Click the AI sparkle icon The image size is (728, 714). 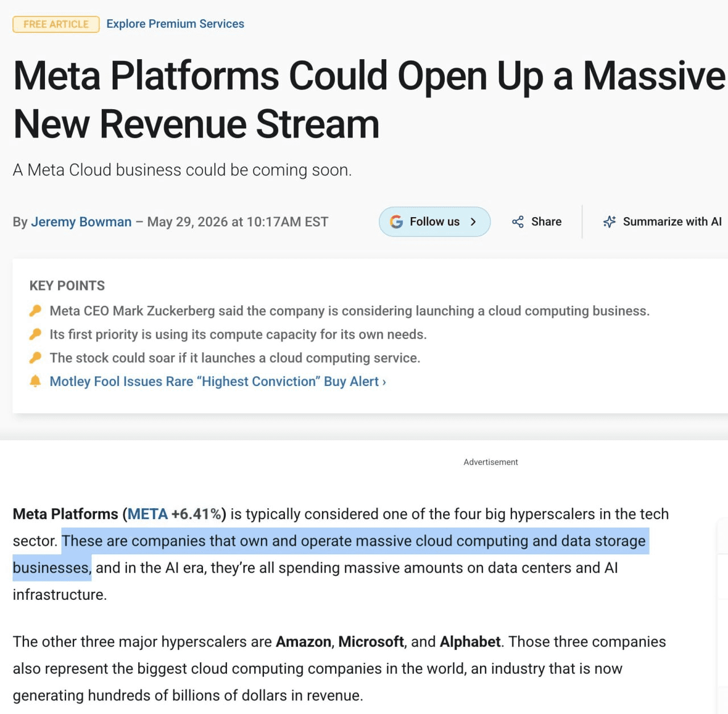(x=609, y=222)
